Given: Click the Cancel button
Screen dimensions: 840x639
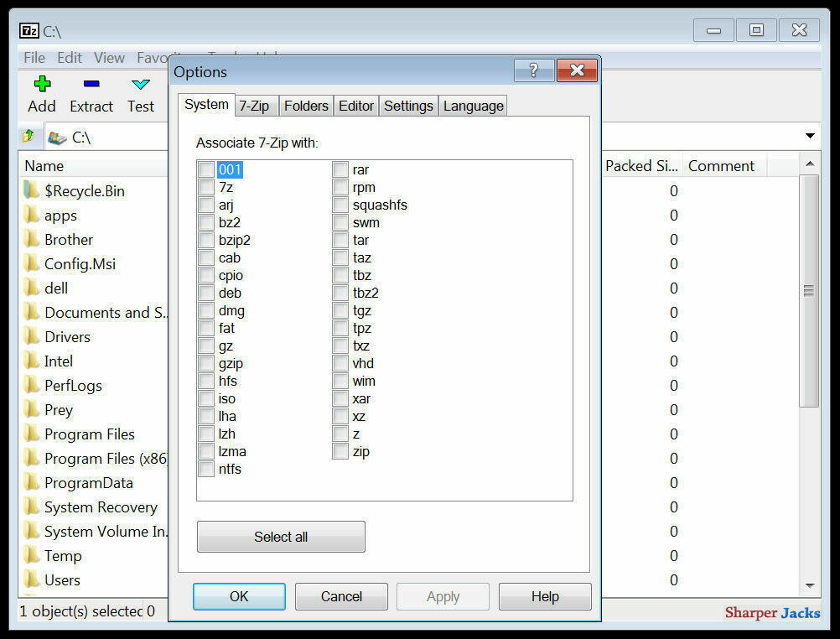Looking at the screenshot, I should 341,596.
